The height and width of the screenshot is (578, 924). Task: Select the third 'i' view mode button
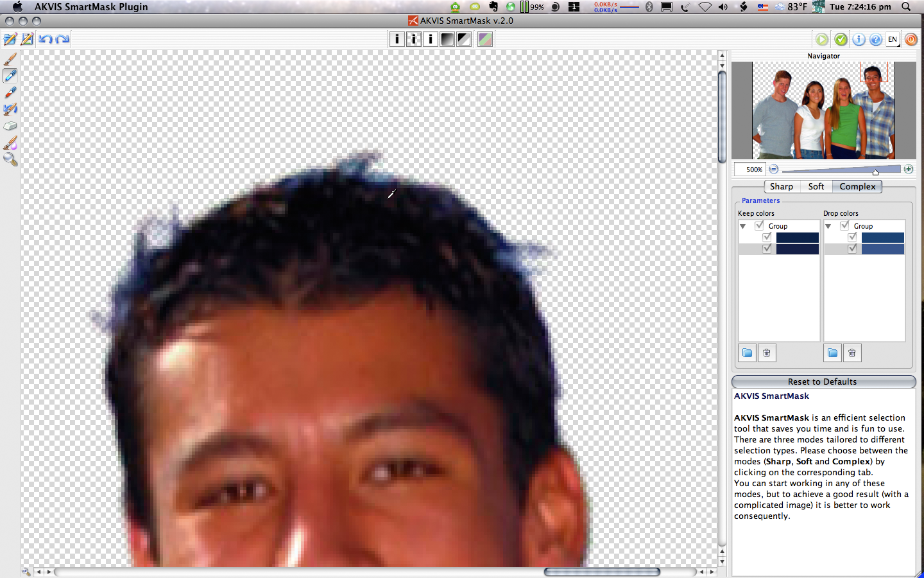click(x=431, y=39)
